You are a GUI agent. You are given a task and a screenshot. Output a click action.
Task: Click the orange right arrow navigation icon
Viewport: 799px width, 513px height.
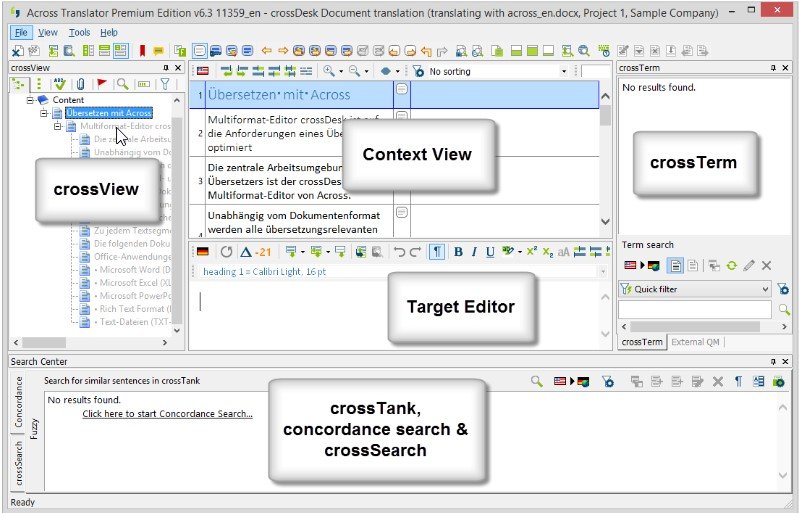(283, 50)
